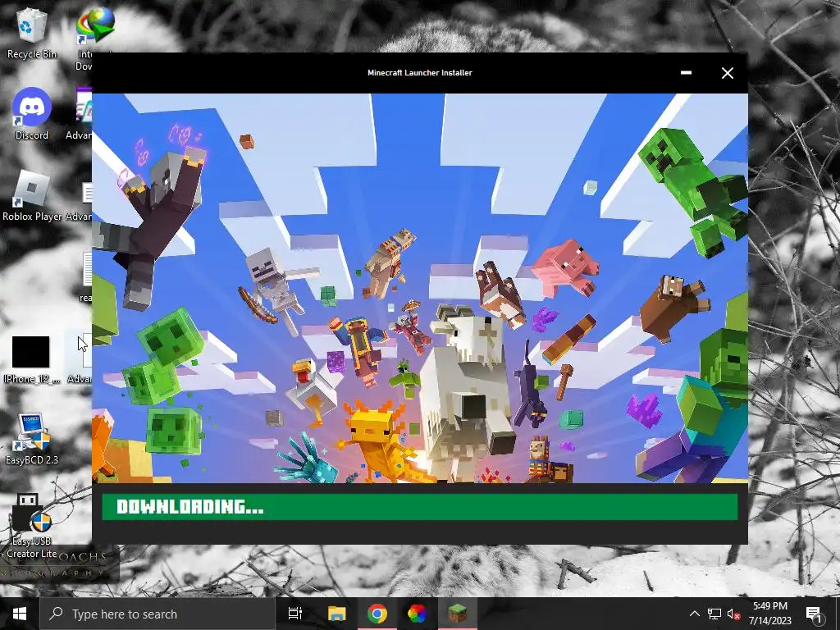Open Google Chrome from taskbar

click(x=377, y=614)
